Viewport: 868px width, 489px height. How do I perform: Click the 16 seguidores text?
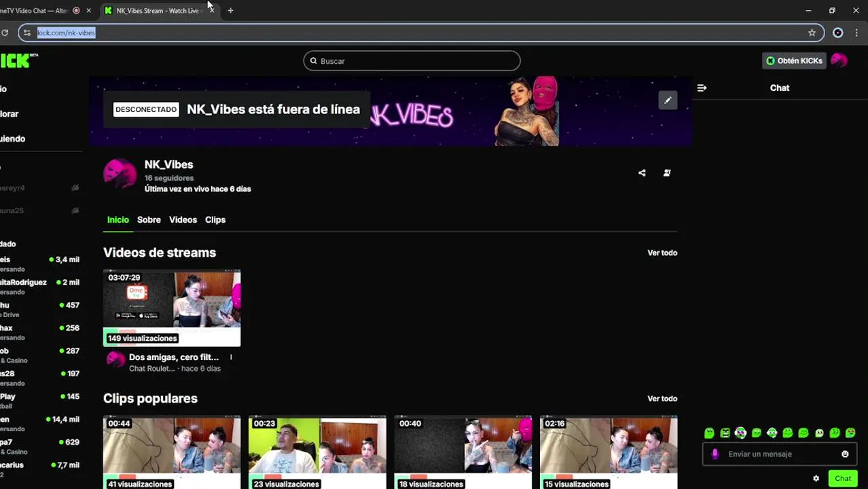169,178
